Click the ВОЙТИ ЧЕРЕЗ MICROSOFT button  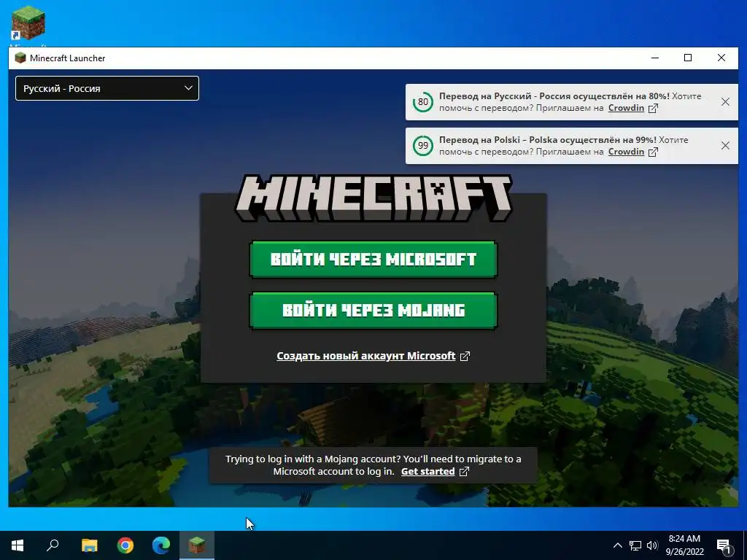pyautogui.click(x=373, y=259)
